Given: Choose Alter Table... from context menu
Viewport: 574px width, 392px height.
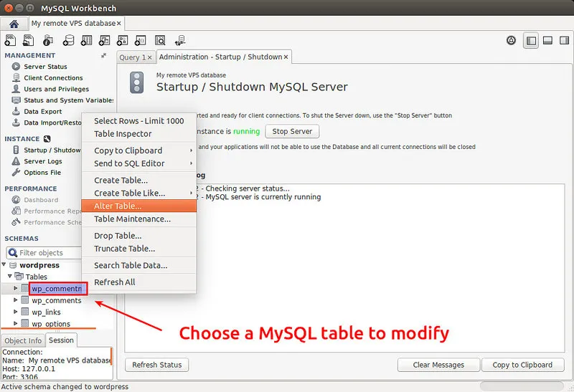Looking at the screenshot, I should (x=138, y=206).
